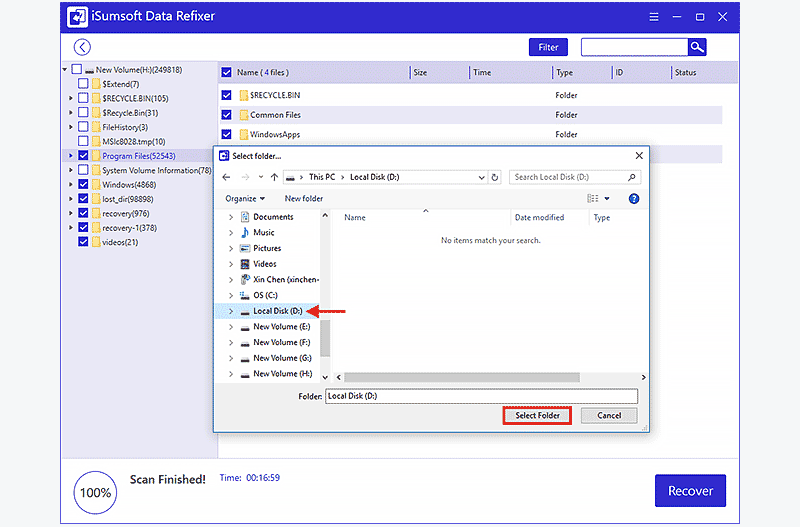Viewport: 800px width, 527px height.
Task: Expand FileHistory(3) tree node
Action: (71, 127)
